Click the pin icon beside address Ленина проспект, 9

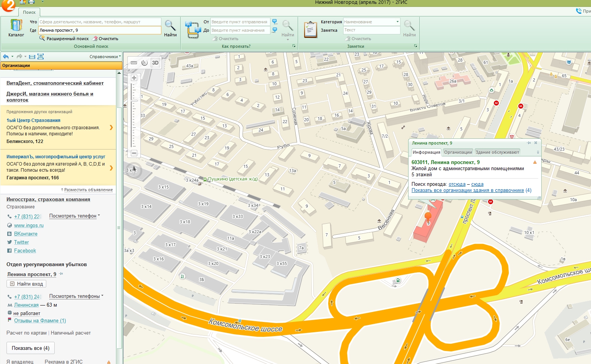[61, 274]
